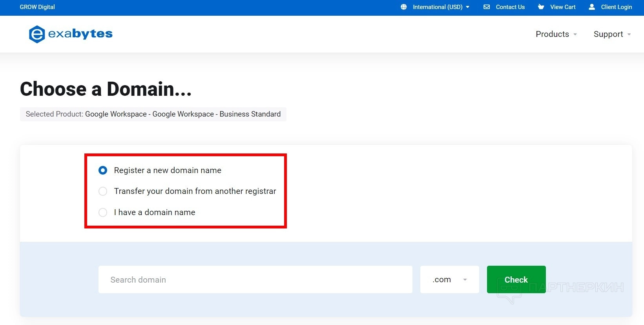Click the Products dropdown arrow
644x325 pixels.
coord(575,35)
